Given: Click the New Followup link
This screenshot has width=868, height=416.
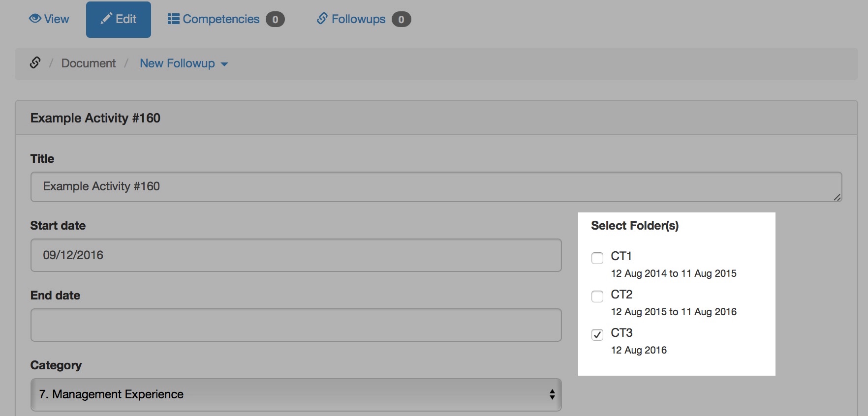Looking at the screenshot, I should click(177, 63).
